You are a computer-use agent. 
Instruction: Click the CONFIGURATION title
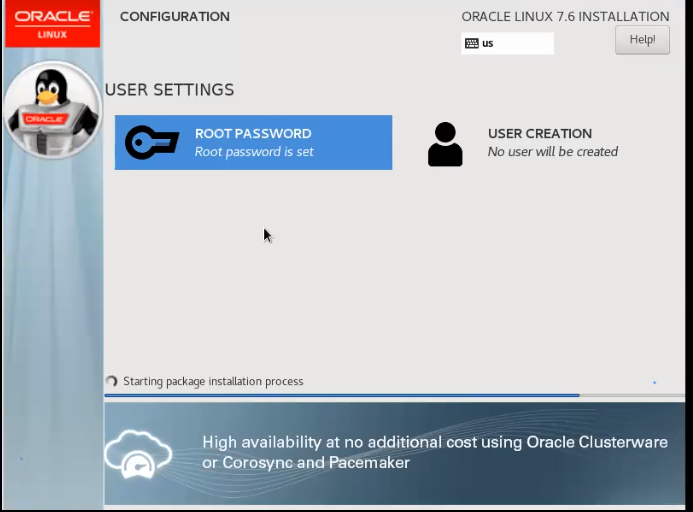pos(175,17)
